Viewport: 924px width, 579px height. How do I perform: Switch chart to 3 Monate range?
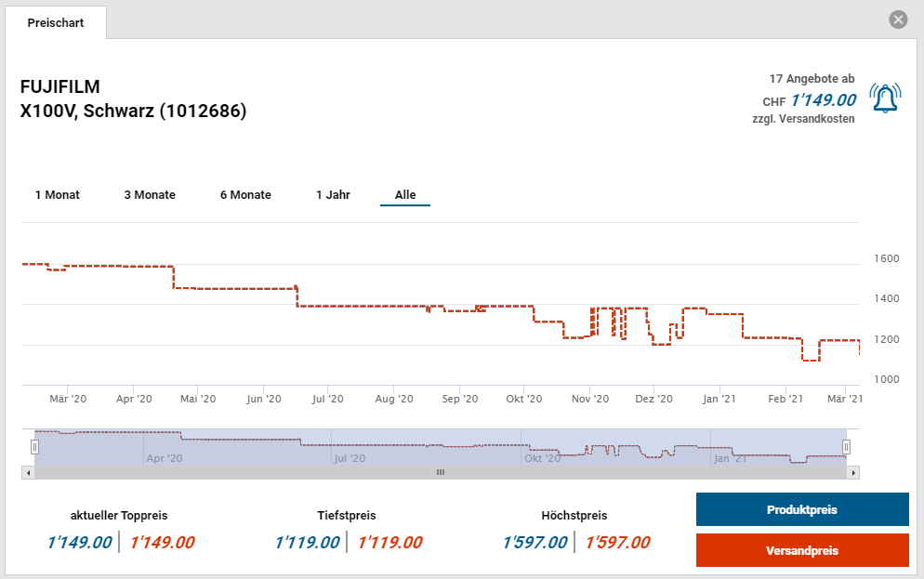(150, 195)
